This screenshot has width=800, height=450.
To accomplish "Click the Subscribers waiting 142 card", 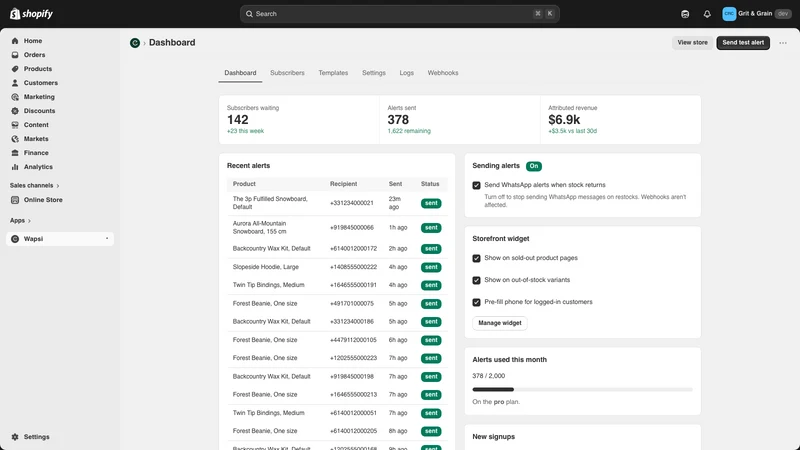I will tap(299, 119).
